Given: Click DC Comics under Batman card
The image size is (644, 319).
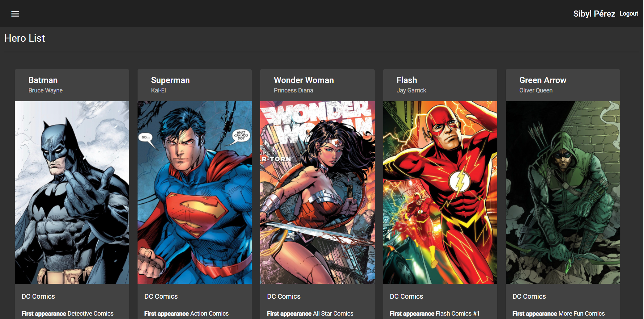Looking at the screenshot, I should click(x=38, y=296).
